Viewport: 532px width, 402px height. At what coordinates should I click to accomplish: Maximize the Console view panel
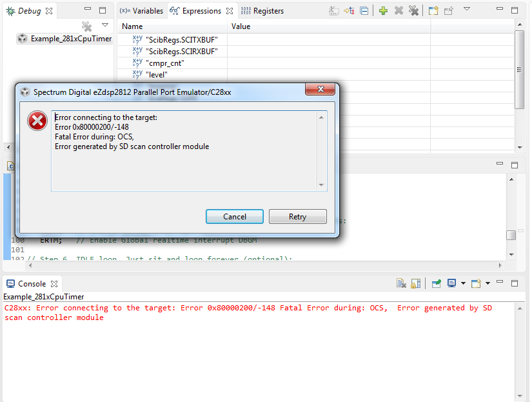(515, 283)
